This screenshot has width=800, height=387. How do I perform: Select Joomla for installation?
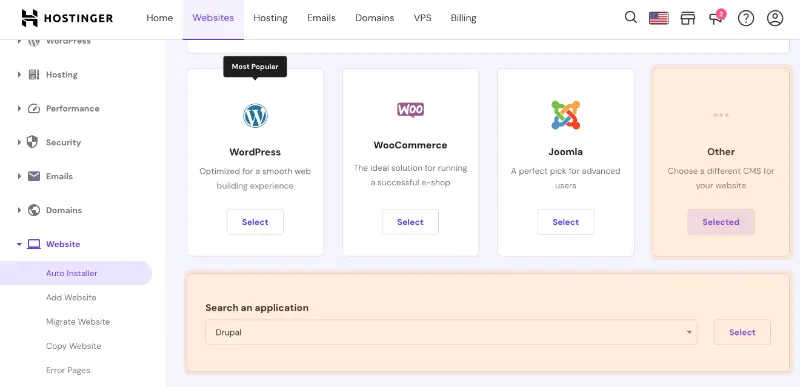[565, 222]
